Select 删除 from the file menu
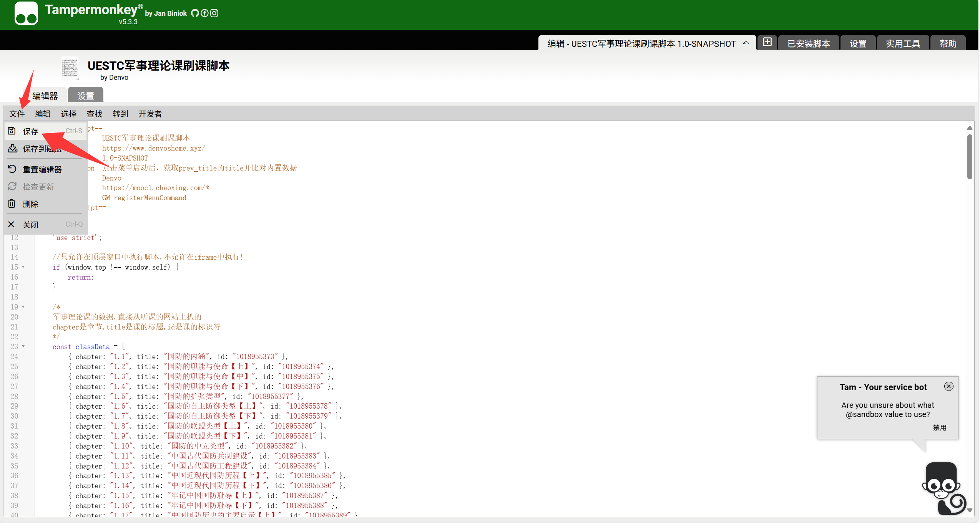 (x=31, y=204)
